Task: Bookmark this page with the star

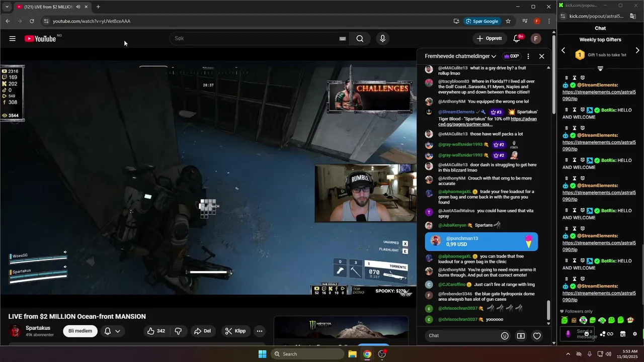Action: point(508,21)
